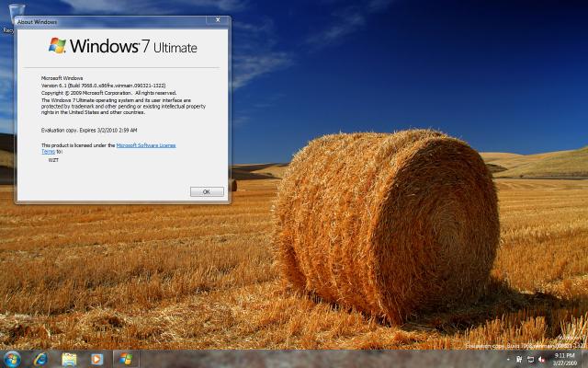Click the Windows 7 Ultimate logo banner
Image resolution: width=588 pixels, height=368 pixels.
(122, 46)
